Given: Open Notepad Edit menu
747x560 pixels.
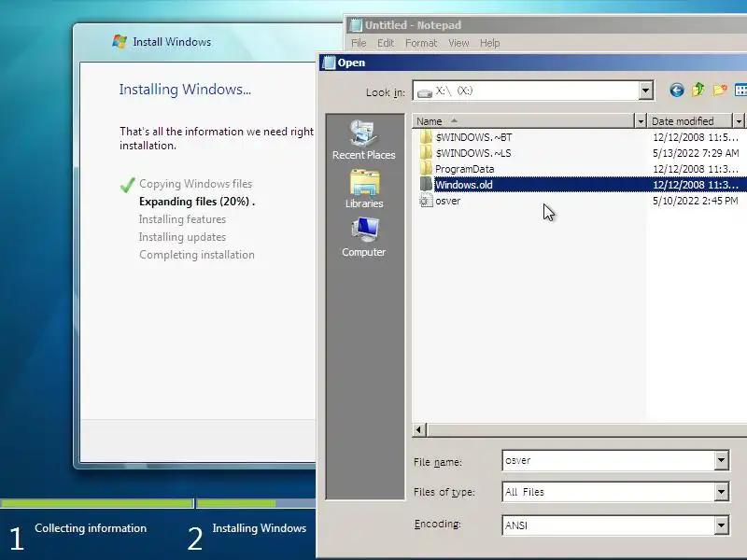Looking at the screenshot, I should (x=386, y=43).
